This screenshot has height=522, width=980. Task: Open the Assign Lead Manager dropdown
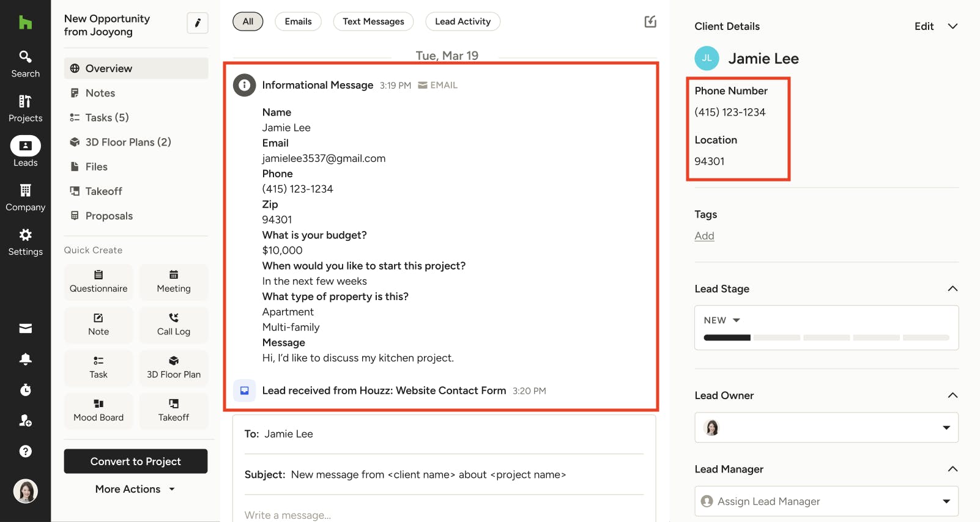click(x=826, y=501)
